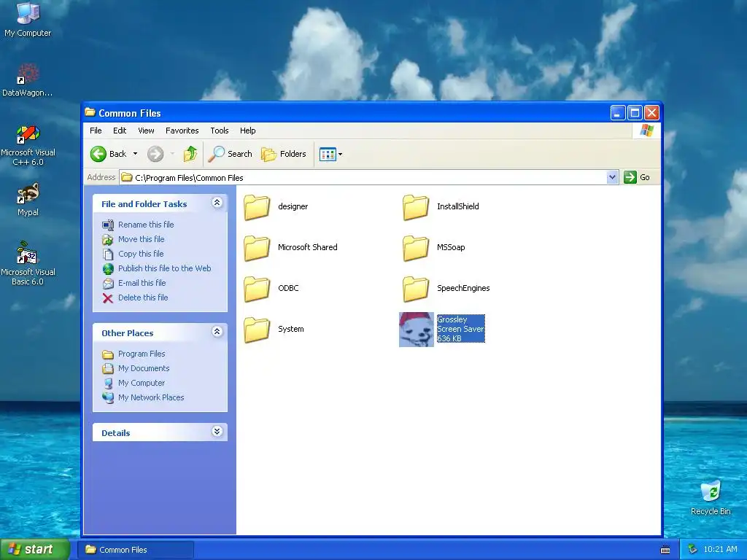Click Common Files taskbar button
Screen dimensions: 747x560
135,550
